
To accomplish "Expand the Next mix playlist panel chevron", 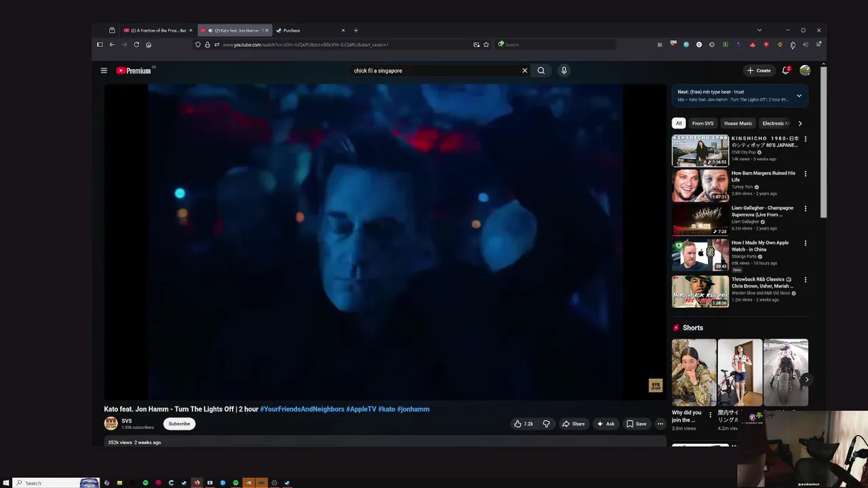I will tap(799, 96).
